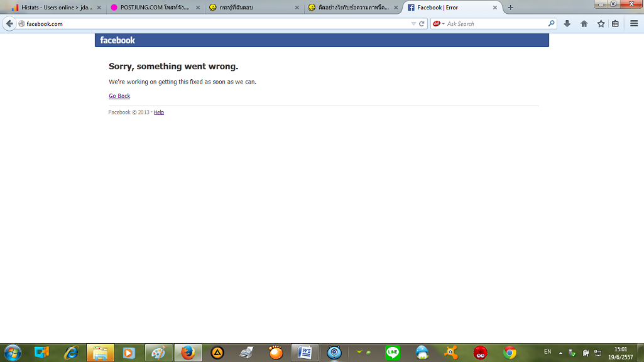Open the Firefox hamburger menu
The height and width of the screenshot is (362, 644).
click(634, 24)
